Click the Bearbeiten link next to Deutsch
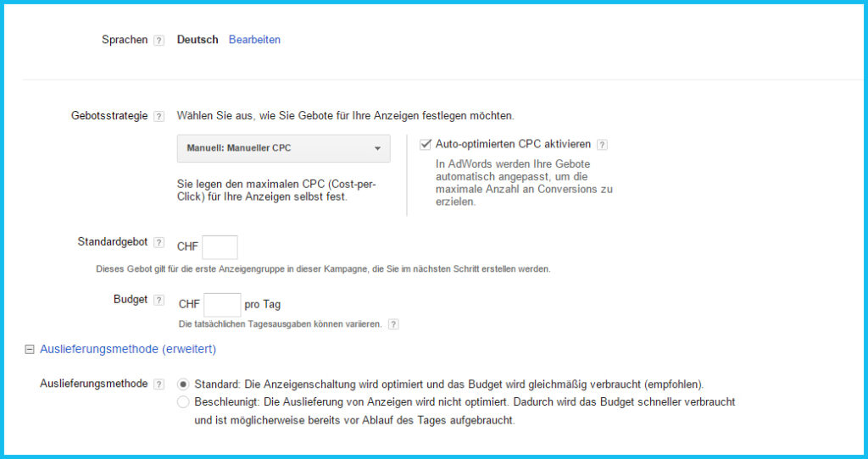Screen dimensions: 868x459 pyautogui.click(x=254, y=40)
